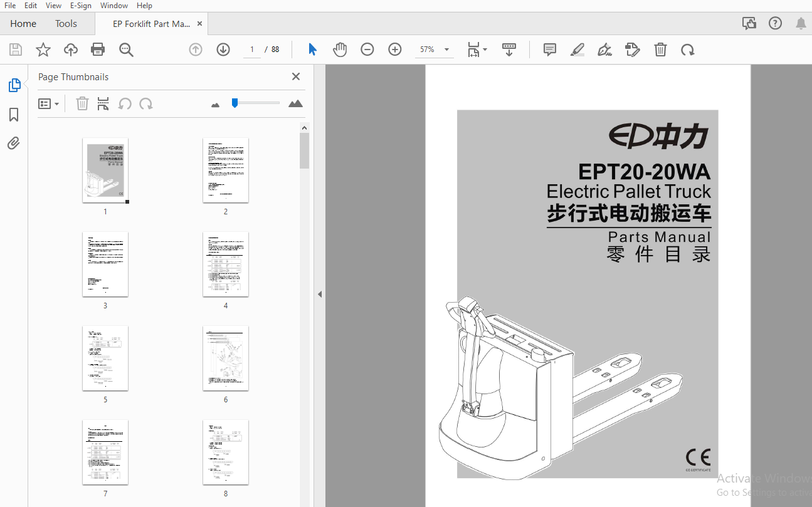The image size is (812, 507).
Task: Open the Find text search tool
Action: 126,50
